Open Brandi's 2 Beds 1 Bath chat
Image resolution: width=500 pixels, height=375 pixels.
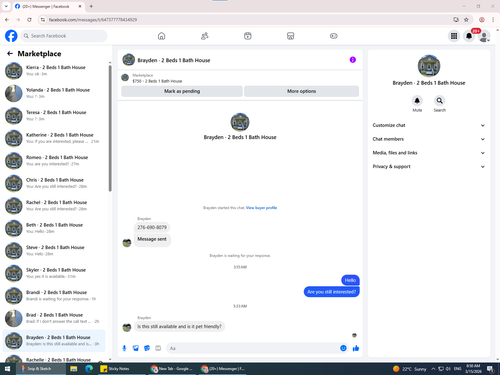point(55,296)
